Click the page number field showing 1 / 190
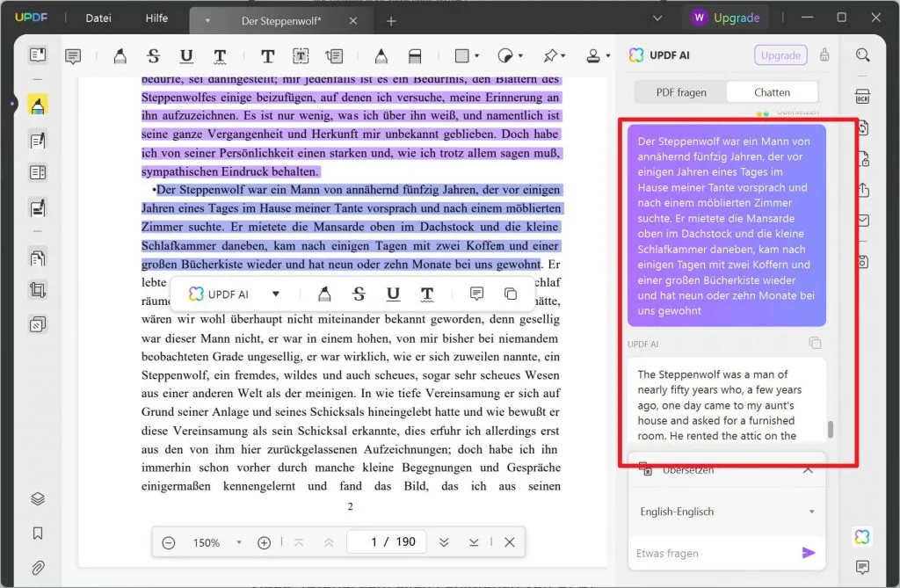The width and height of the screenshot is (900, 588). (386, 542)
